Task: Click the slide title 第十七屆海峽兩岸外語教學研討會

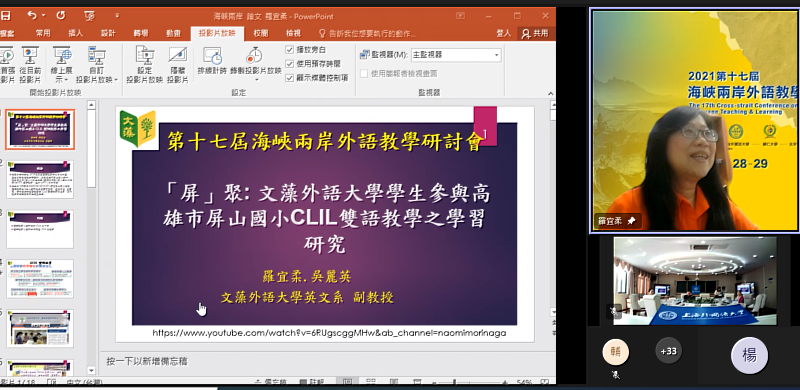Action: tap(324, 142)
